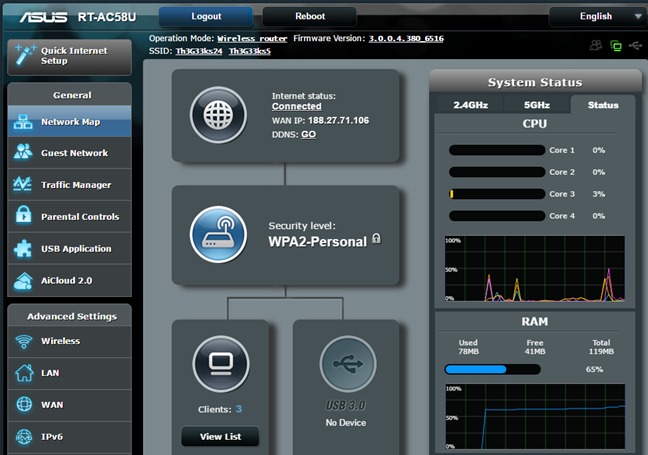Click the CPU usage history graph

point(535,268)
